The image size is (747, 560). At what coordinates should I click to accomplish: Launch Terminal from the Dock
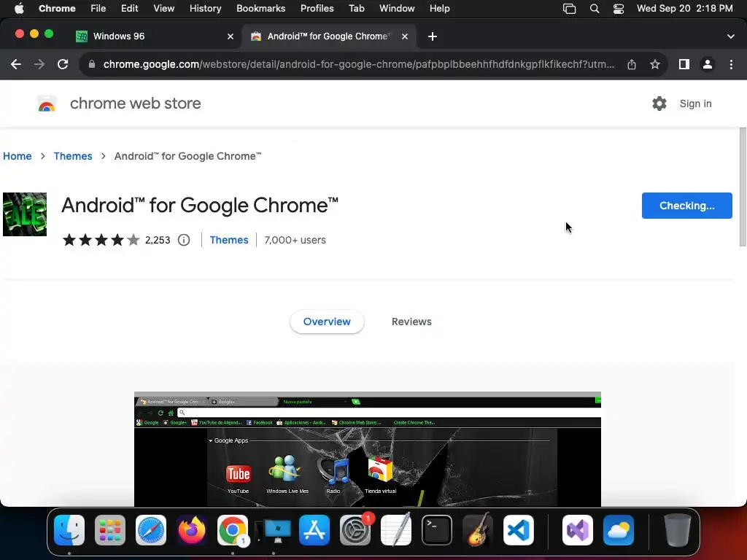(437, 530)
